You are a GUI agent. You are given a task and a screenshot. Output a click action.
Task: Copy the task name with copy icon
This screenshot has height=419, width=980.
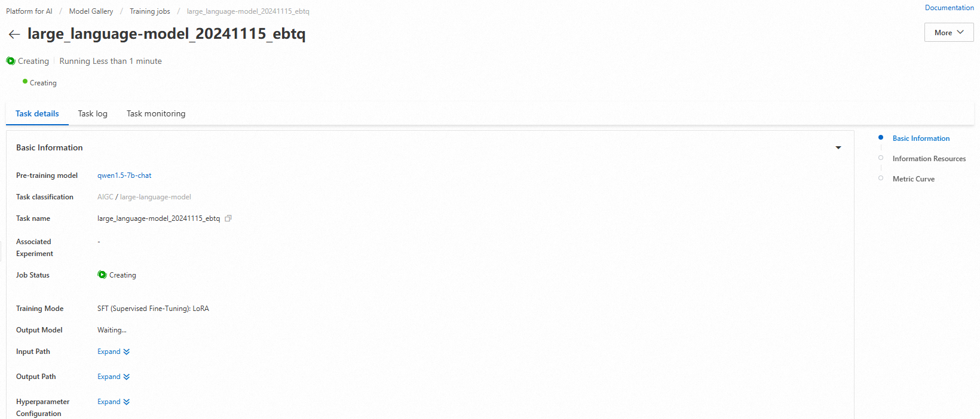pos(228,218)
